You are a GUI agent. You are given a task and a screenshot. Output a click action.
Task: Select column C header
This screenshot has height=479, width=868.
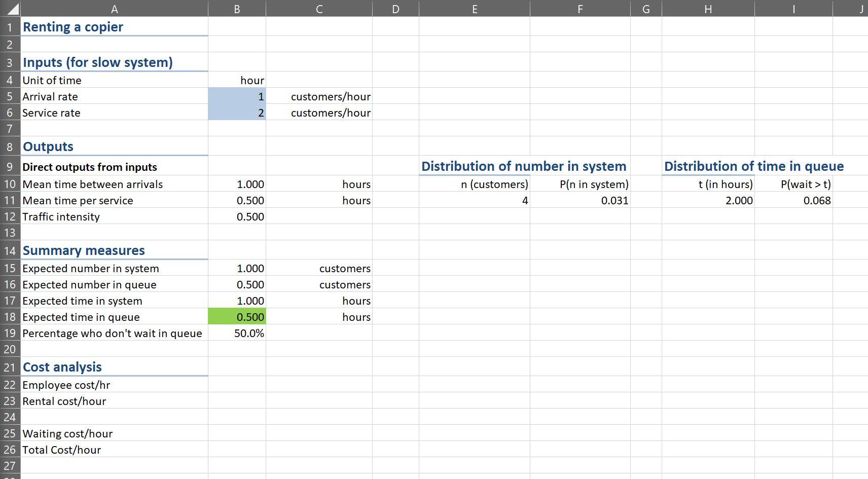point(319,9)
